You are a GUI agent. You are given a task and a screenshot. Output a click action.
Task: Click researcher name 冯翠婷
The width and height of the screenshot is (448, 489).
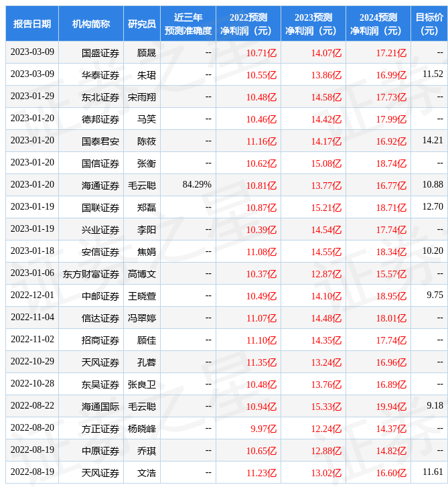142,318
